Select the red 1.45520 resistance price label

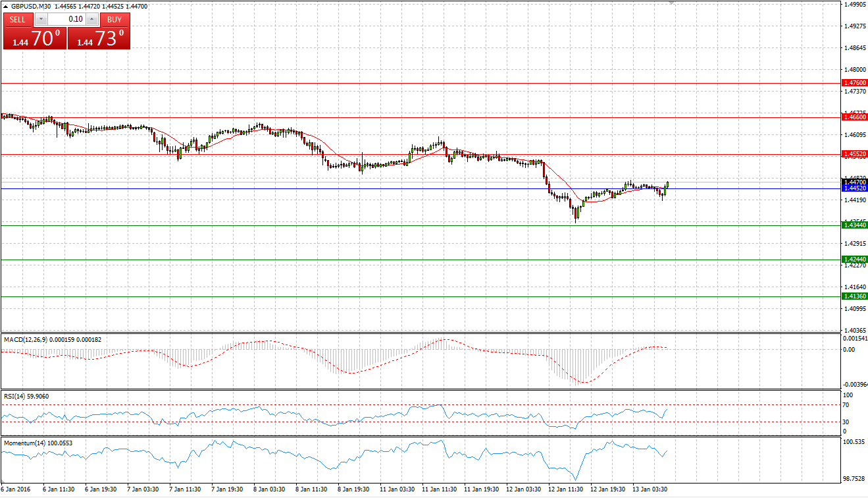pos(855,153)
